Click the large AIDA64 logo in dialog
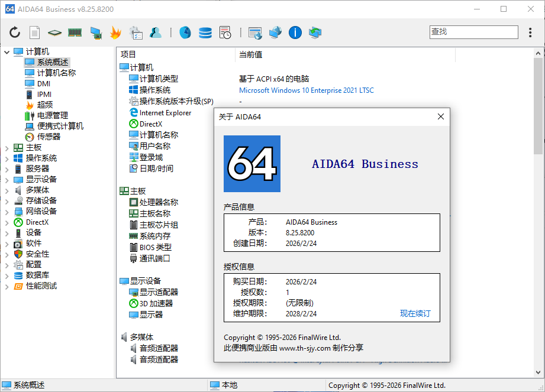This screenshot has width=545, height=392. [x=252, y=164]
